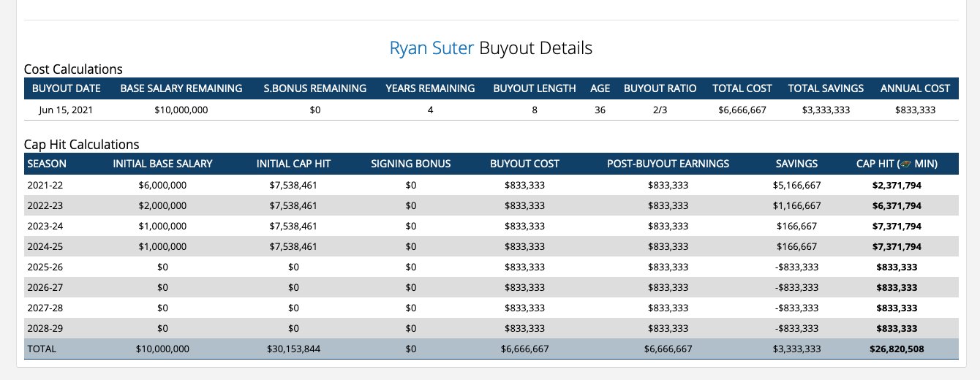This screenshot has width=980, height=380.
Task: Click the 2028-29 season row label
Action: tap(45, 328)
